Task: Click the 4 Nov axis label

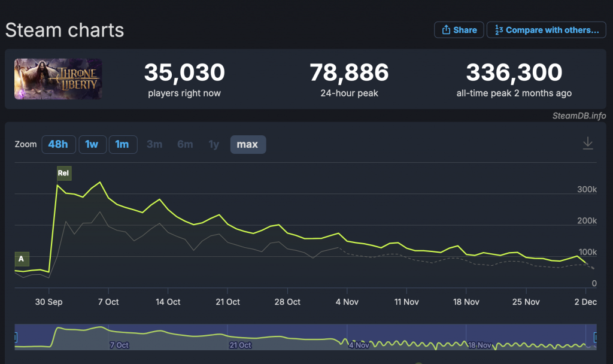Action: [x=347, y=302]
